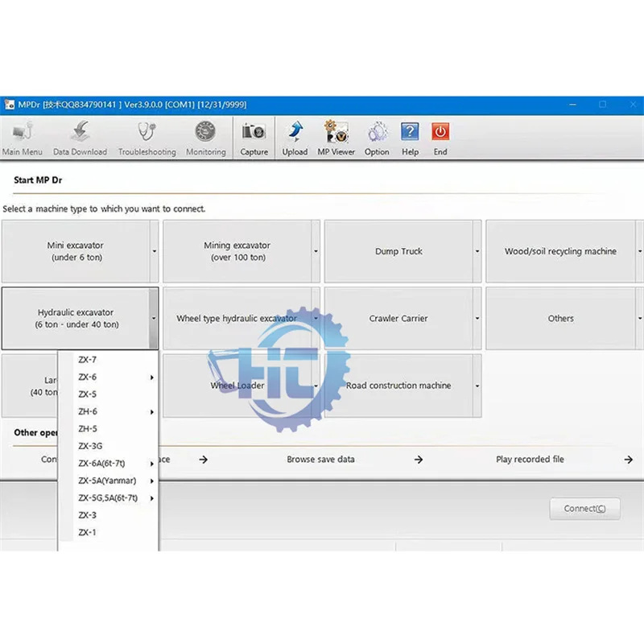
Task: Select ZX-7 from the model menu
Action: coord(108,360)
